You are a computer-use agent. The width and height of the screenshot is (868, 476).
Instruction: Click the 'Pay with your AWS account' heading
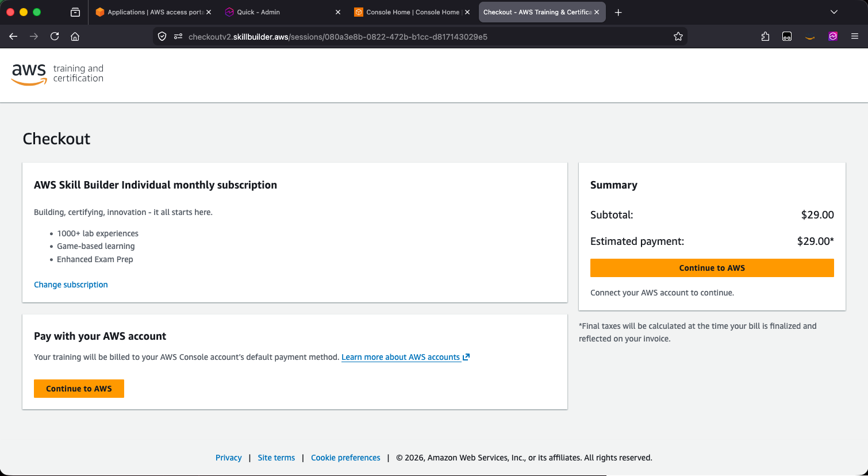pos(100,336)
